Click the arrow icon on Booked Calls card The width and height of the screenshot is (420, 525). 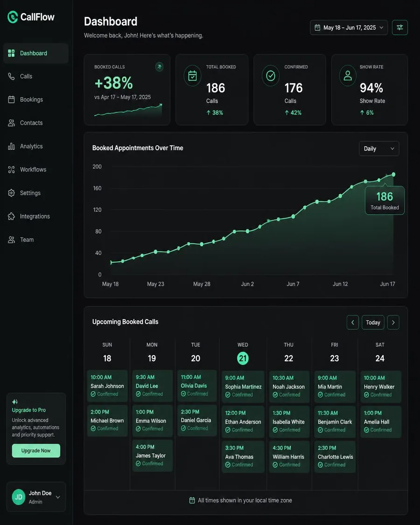click(x=160, y=67)
